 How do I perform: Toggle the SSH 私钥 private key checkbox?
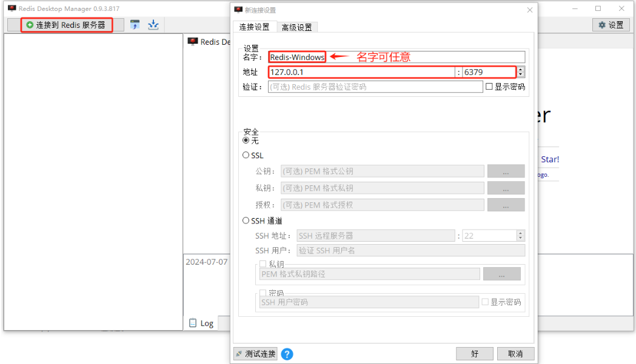click(263, 264)
